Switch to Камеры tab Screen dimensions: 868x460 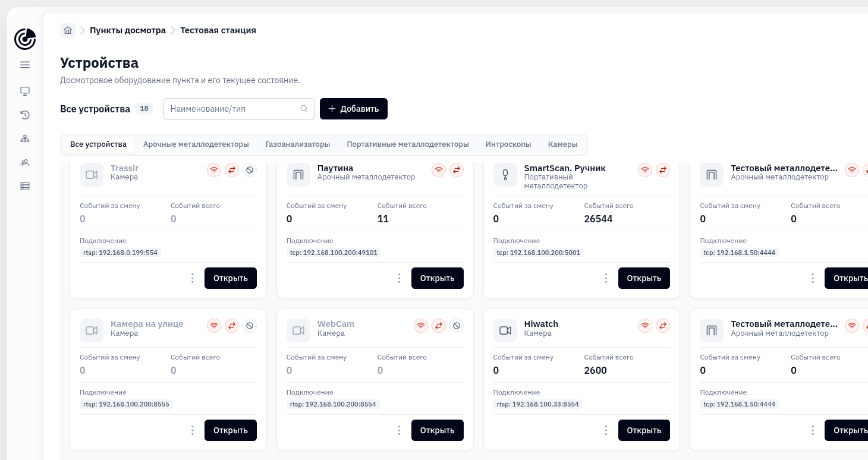pyautogui.click(x=563, y=144)
